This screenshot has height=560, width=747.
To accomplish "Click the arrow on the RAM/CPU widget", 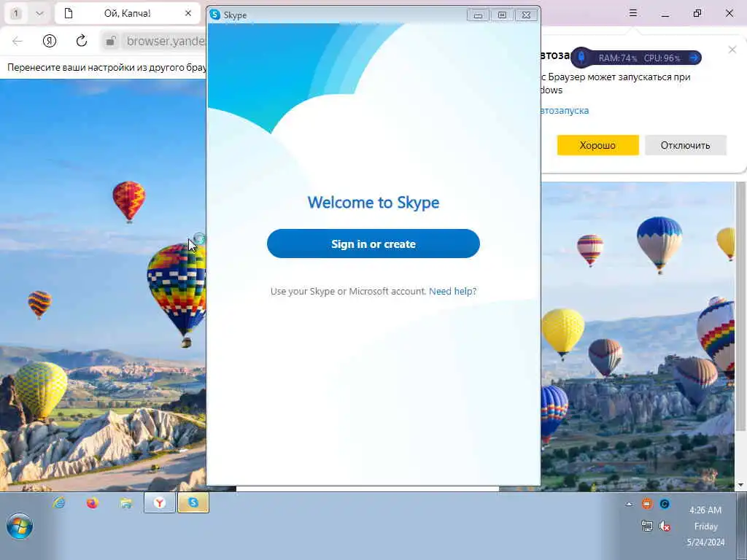I will [694, 58].
